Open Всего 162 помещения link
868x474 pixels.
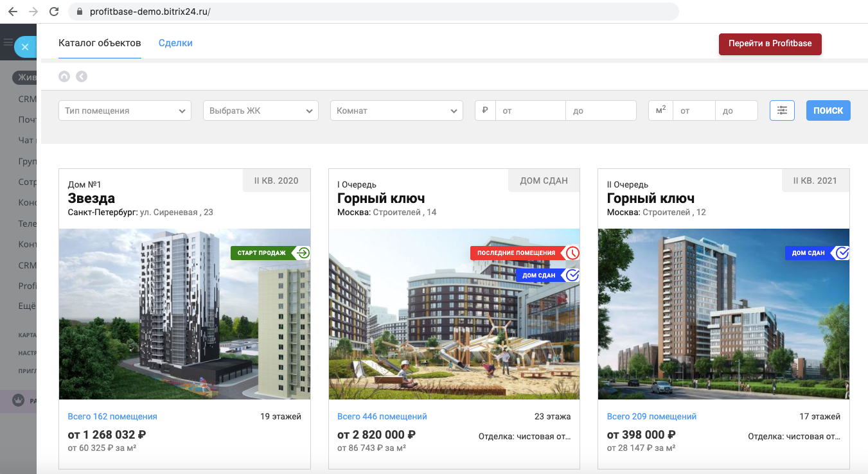tap(112, 416)
